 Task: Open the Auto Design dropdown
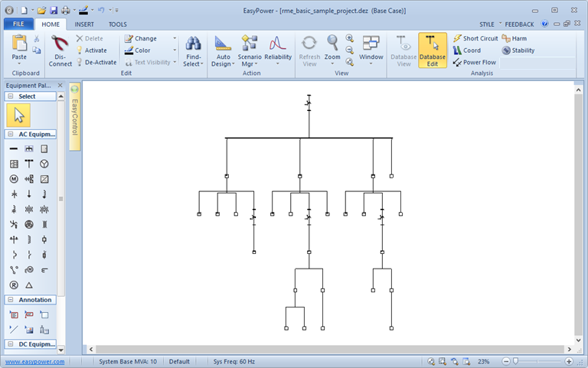pos(223,50)
